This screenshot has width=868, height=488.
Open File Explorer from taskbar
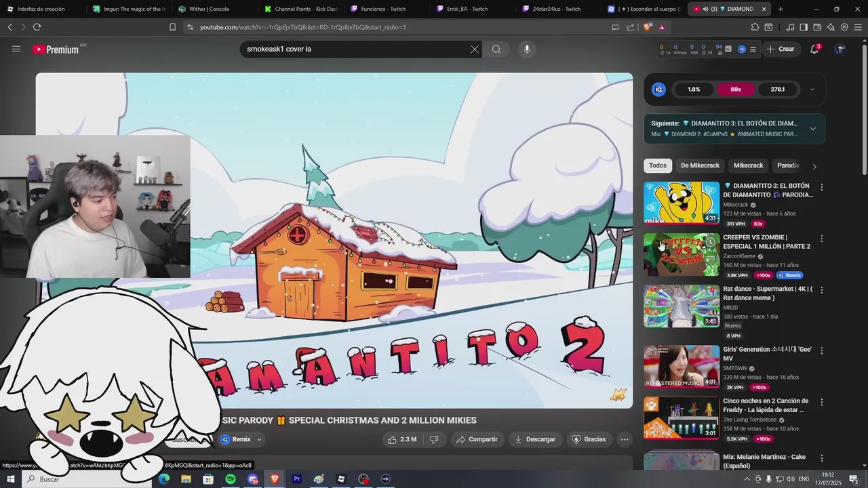186,479
